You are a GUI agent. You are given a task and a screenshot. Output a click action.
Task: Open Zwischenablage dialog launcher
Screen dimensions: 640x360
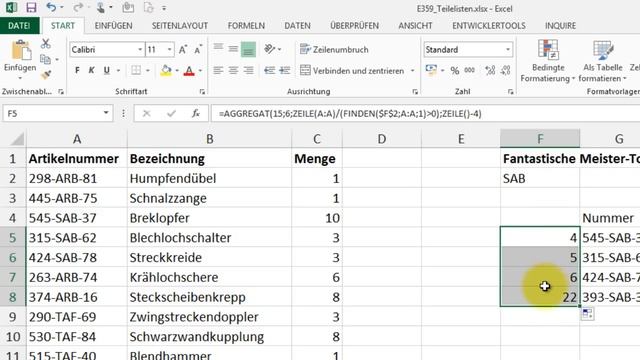[61, 92]
